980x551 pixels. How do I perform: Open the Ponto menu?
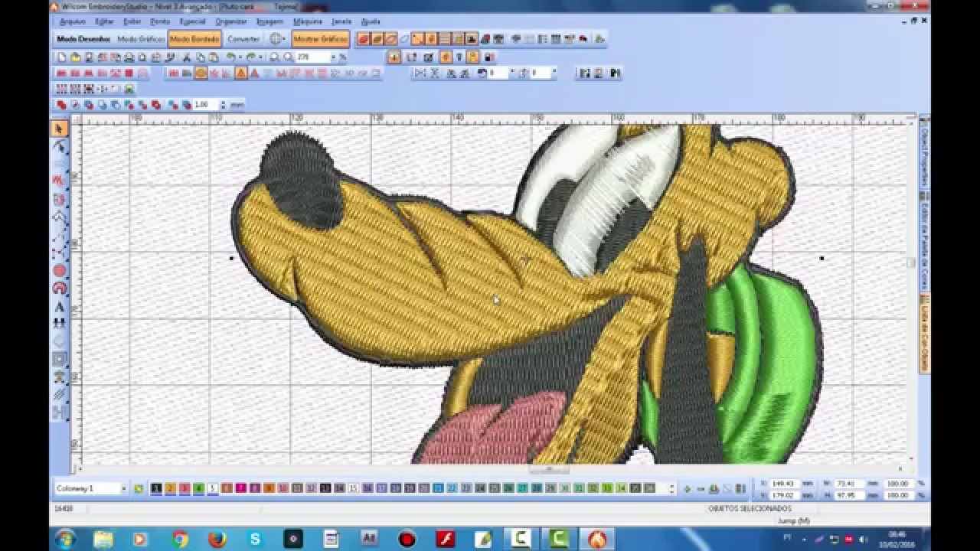click(x=160, y=21)
